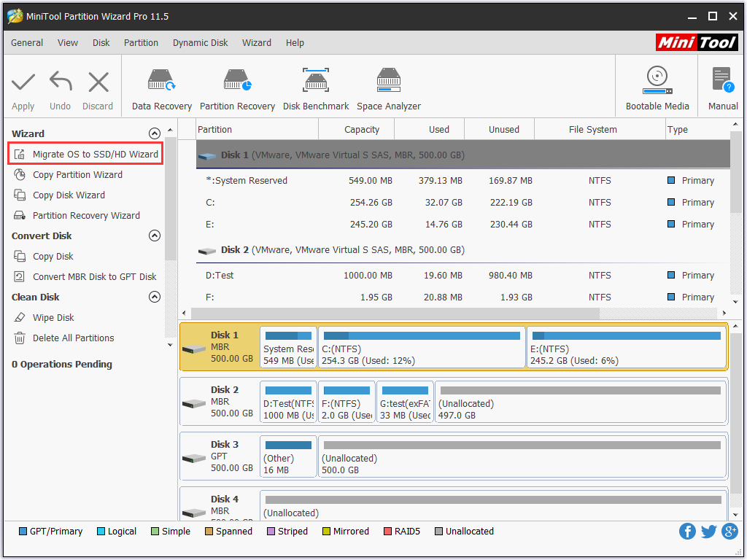
Task: Open Partition Recovery tool
Action: [x=237, y=90]
